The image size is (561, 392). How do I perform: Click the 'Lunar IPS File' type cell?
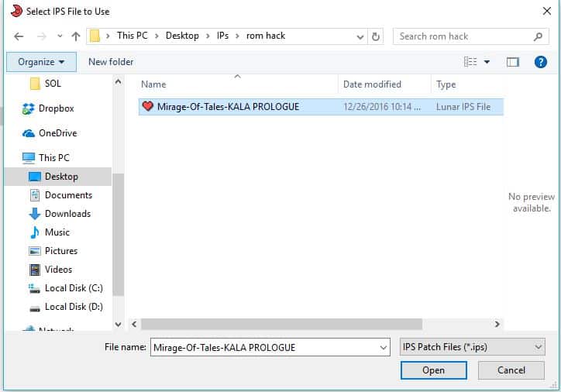tap(463, 107)
